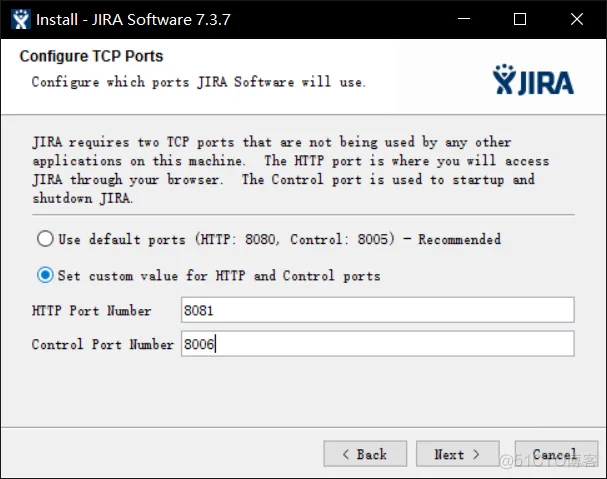Cancel the JIRA installation

(x=556, y=453)
